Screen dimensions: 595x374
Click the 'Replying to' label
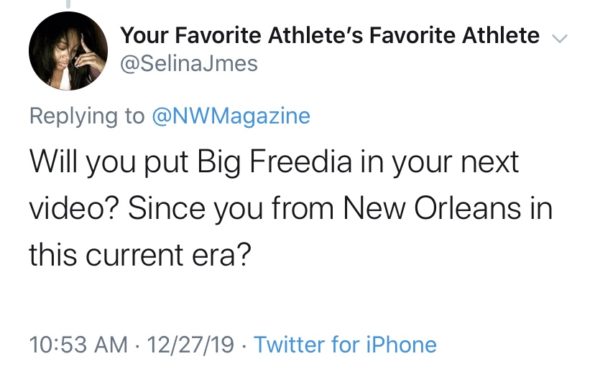tap(87, 116)
